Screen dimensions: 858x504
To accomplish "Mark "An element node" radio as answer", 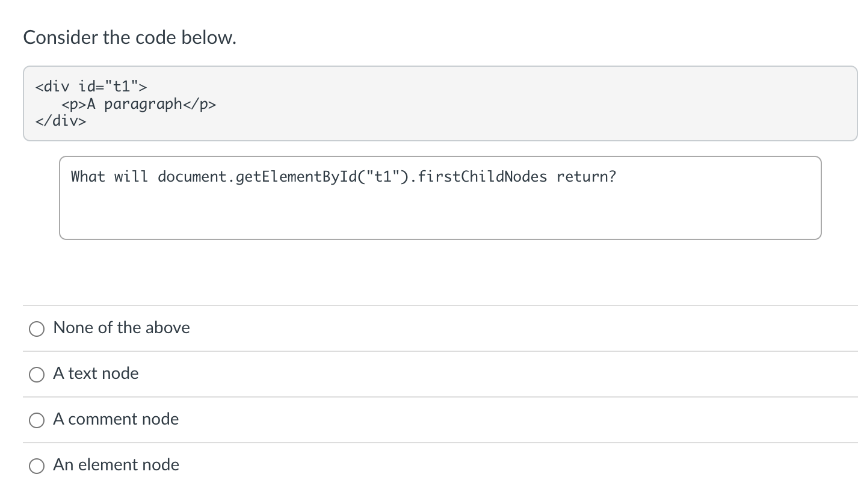I will point(37,466).
